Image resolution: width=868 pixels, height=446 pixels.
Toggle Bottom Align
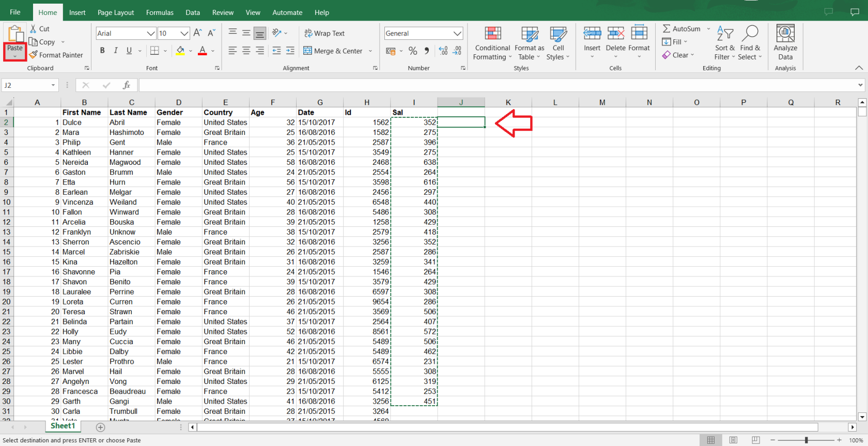(x=260, y=34)
